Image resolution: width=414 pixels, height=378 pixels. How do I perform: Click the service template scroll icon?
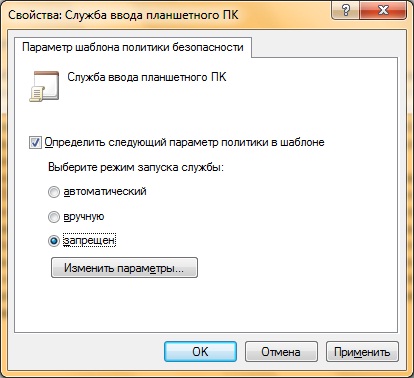[44, 86]
